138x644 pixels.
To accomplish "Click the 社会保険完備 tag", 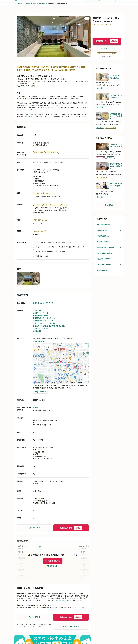I will (x=38, y=193).
